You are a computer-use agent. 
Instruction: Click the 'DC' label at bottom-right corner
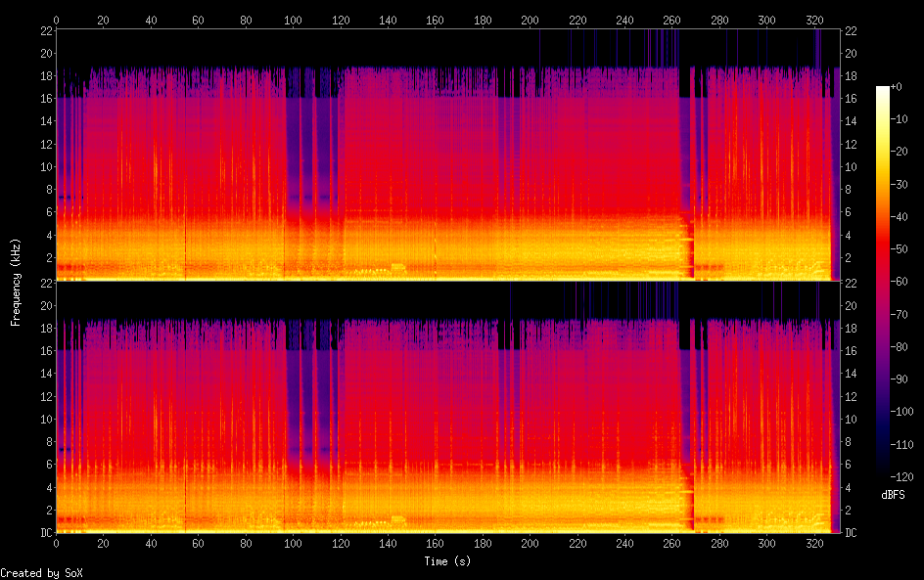click(x=851, y=532)
